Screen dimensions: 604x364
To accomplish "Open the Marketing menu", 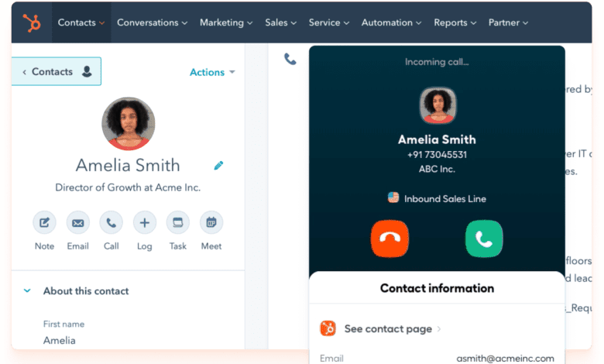I will [x=226, y=22].
